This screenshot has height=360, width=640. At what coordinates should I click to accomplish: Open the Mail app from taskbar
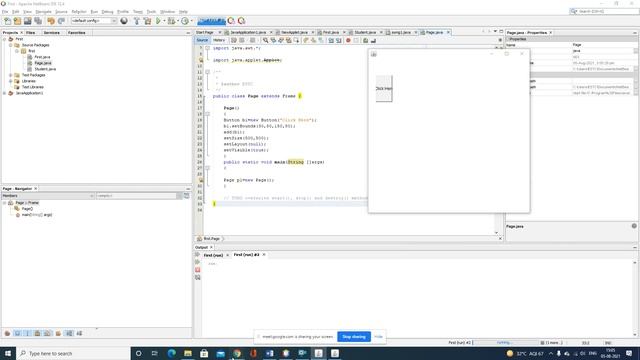click(x=220, y=353)
